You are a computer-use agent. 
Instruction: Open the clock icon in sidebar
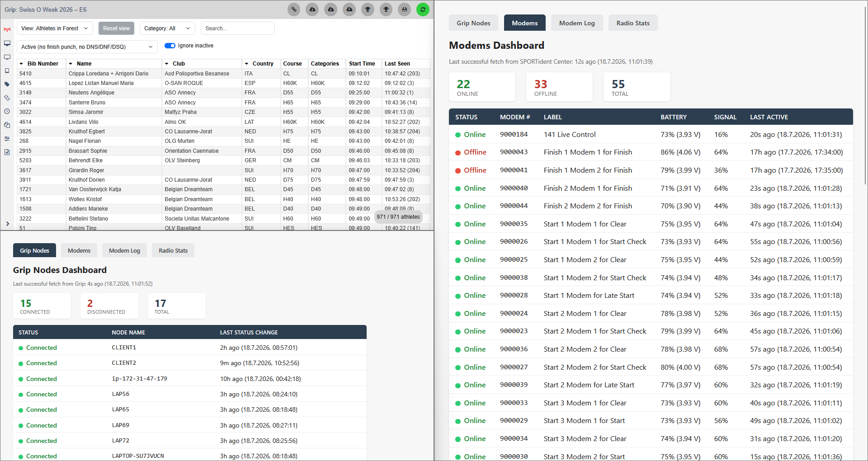coord(7,111)
